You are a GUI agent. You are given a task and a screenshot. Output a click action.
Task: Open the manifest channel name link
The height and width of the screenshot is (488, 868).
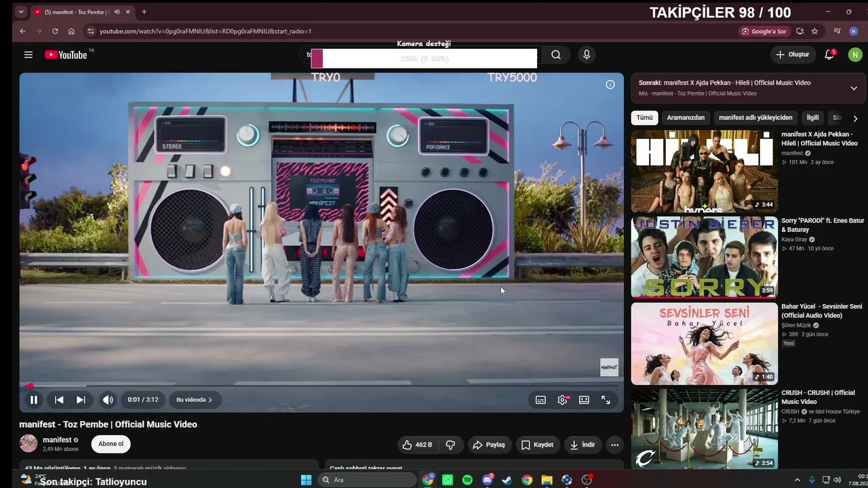pyautogui.click(x=57, y=440)
